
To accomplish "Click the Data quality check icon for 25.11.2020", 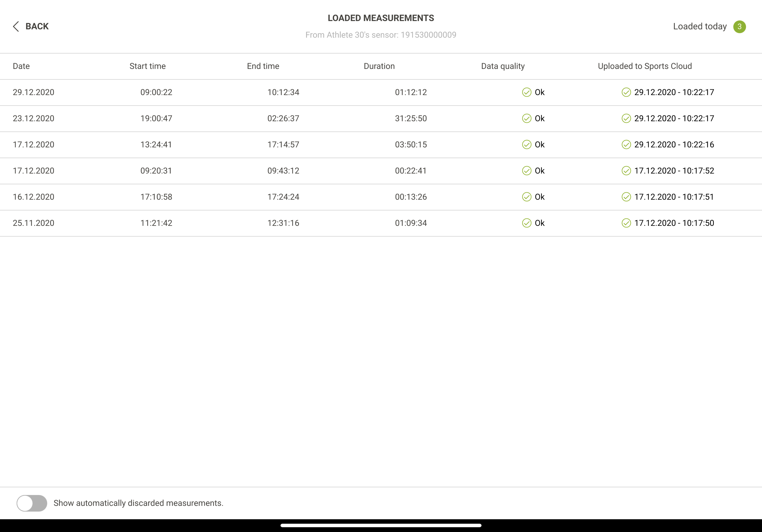I will coord(527,223).
